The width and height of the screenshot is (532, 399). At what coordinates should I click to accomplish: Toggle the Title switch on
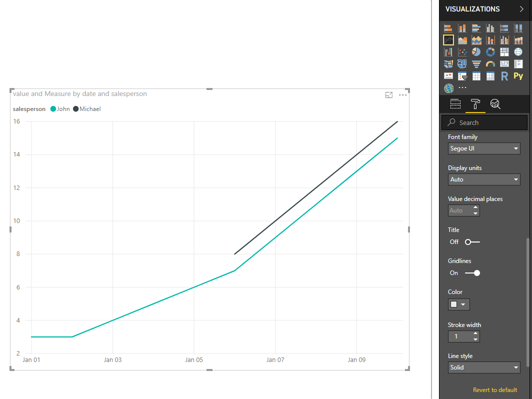tap(472, 242)
